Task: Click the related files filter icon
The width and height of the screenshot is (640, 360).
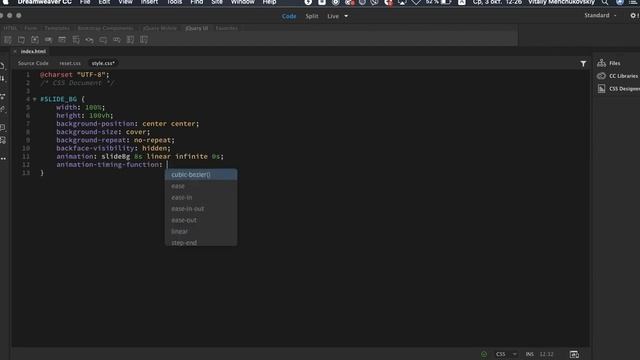Action: point(583,64)
